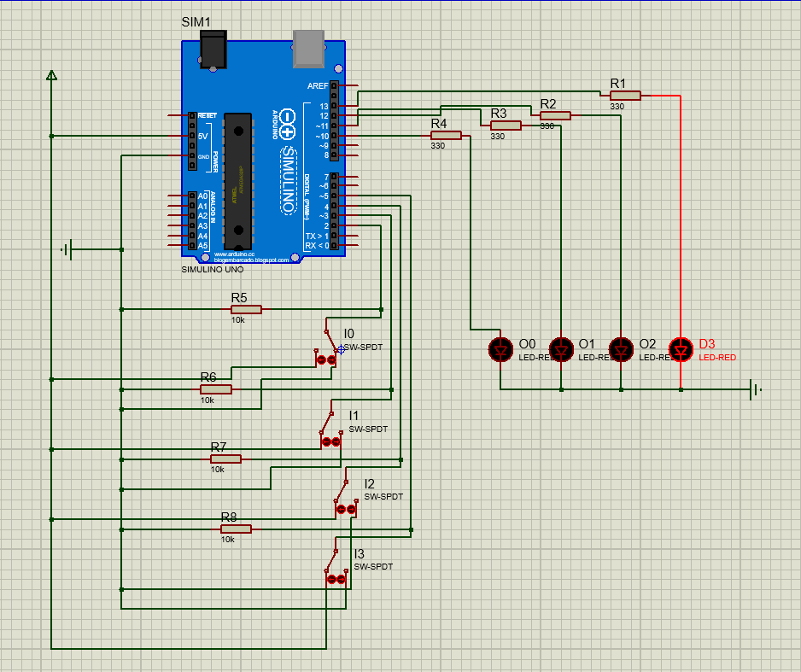Select the O1 red LED symbol

561,350
